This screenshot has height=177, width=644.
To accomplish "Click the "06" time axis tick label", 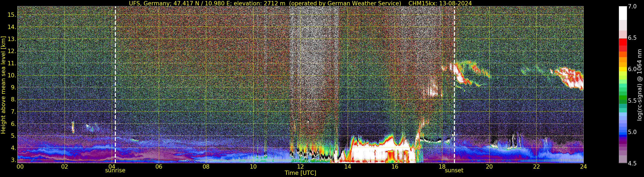I will coord(159,167).
